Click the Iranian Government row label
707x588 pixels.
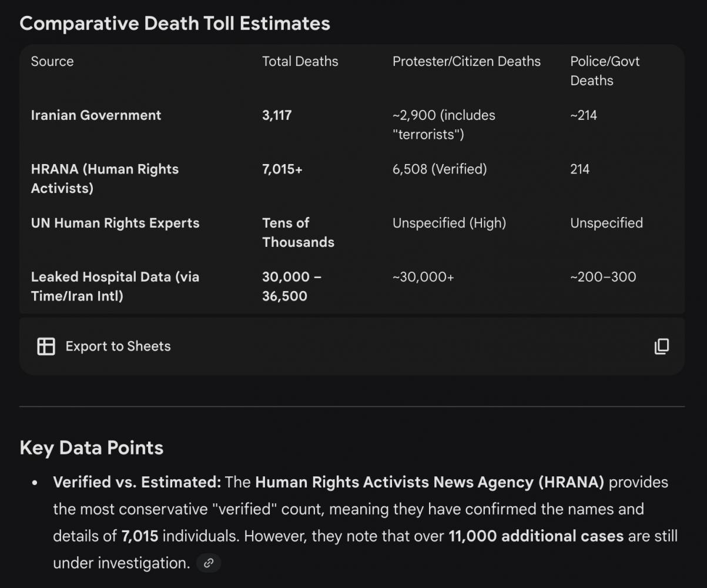[96, 115]
